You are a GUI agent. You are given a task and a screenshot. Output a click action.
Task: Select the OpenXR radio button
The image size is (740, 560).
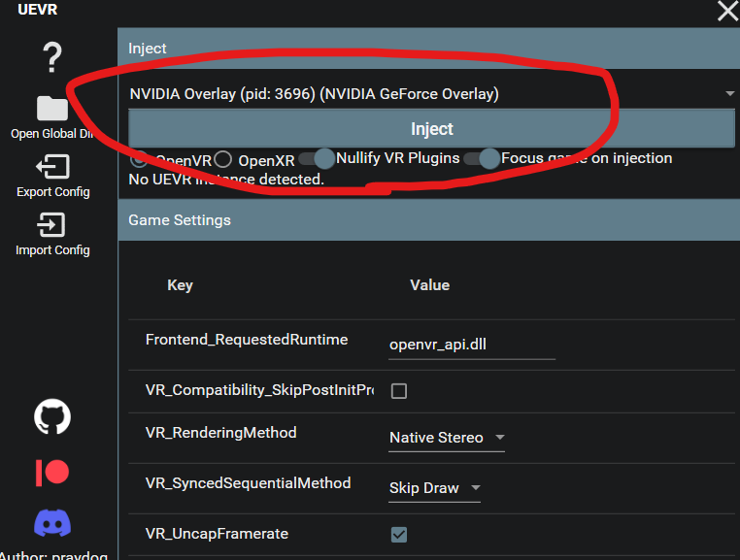point(222,159)
